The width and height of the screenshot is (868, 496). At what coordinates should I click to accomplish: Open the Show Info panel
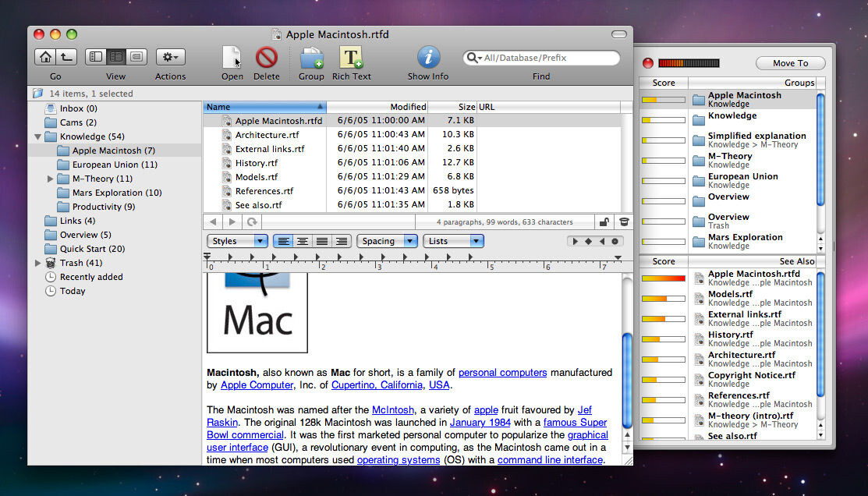point(428,58)
